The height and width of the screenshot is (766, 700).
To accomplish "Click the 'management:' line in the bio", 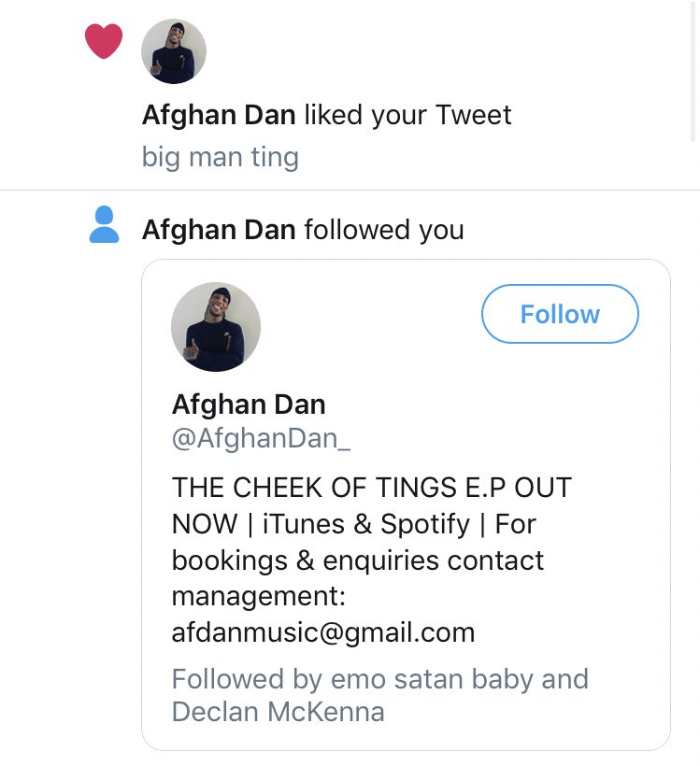I will (x=259, y=597).
